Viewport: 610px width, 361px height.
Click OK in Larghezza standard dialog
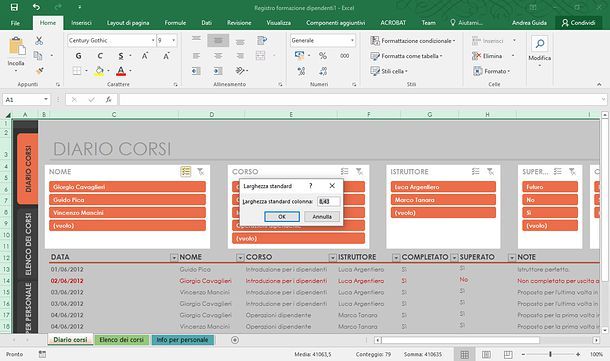point(282,217)
